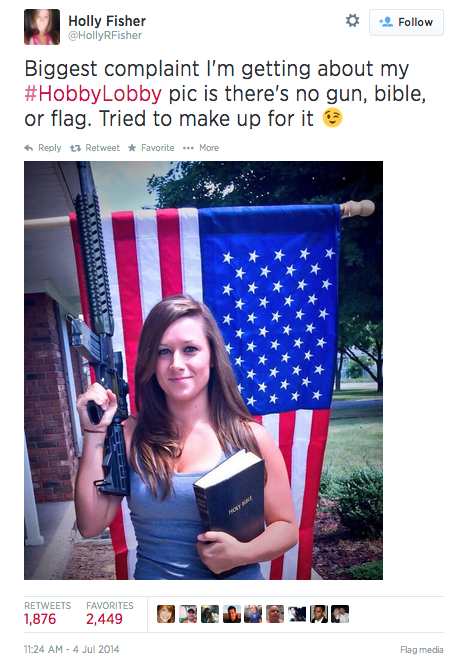Click the @HollyRFisher handle
This screenshot has height=665, width=458.
tap(105, 36)
